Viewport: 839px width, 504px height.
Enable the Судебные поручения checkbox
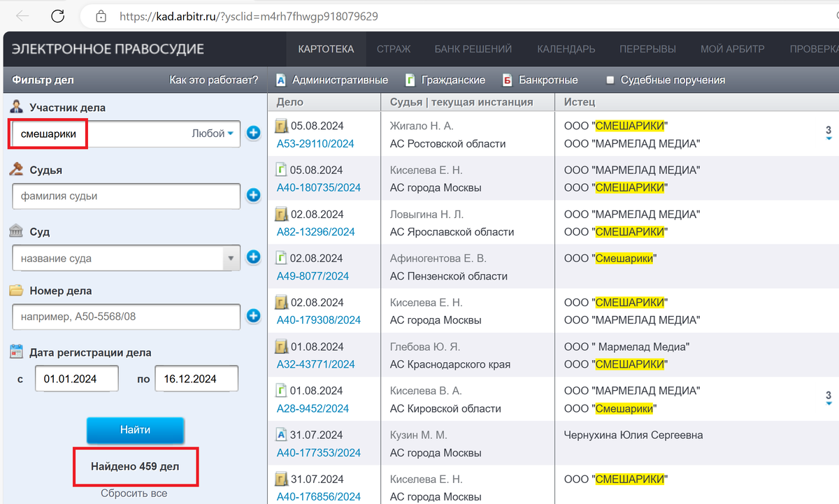pyautogui.click(x=611, y=80)
